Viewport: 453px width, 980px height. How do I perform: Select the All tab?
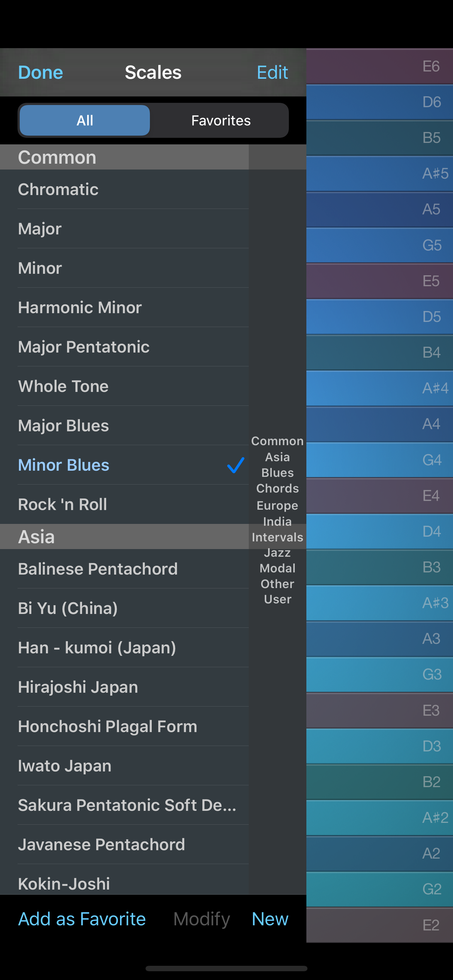point(84,120)
